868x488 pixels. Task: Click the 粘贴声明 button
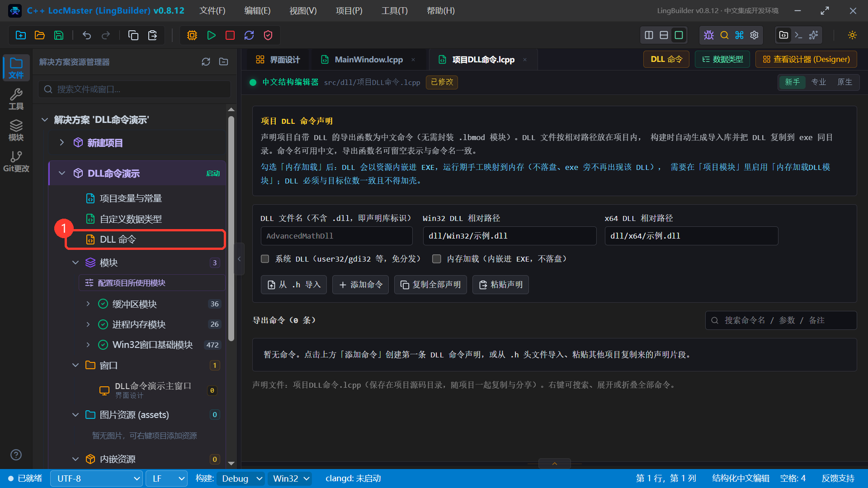click(500, 285)
